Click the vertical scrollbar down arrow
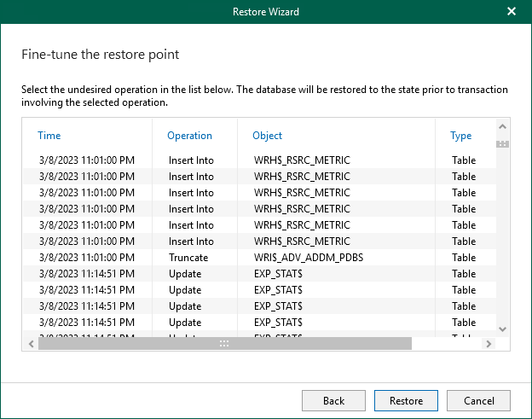Viewport: 532px width, 419px height. (502, 329)
